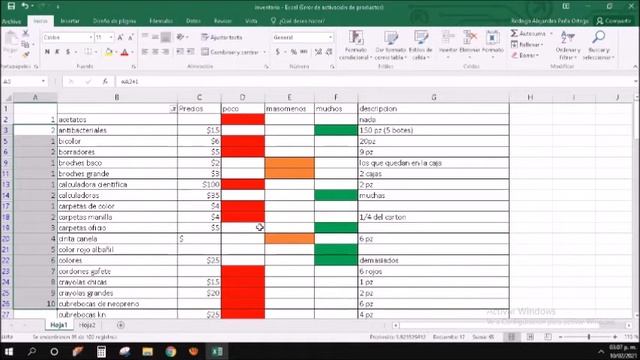Toggle bold (N) formatting
This screenshot has height=360, width=640.
point(47,52)
